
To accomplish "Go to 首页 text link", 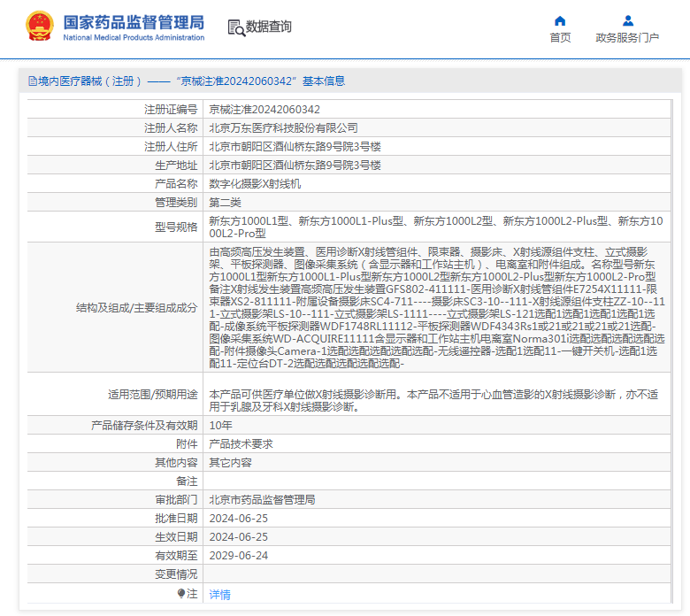I will pyautogui.click(x=560, y=38).
